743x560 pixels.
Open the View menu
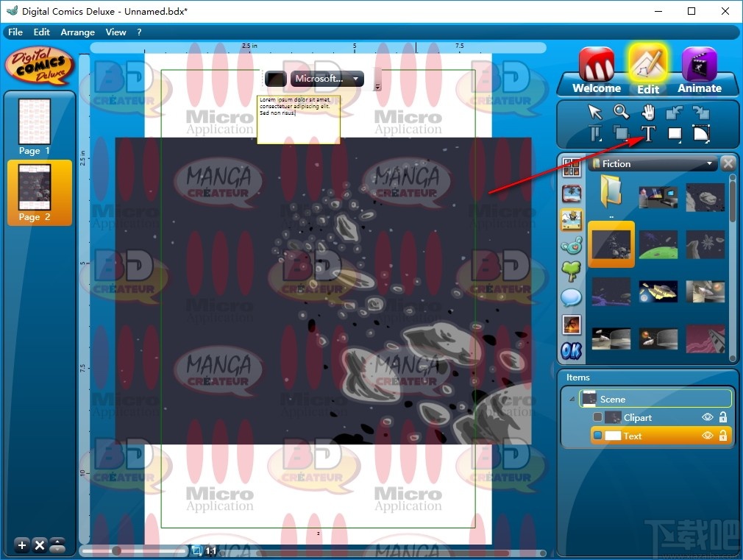pyautogui.click(x=115, y=32)
